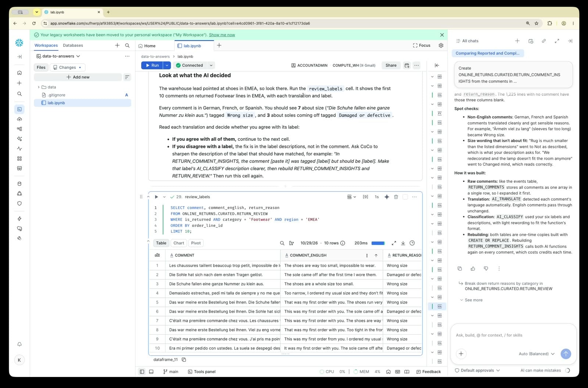Open notebook settings gear

[x=441, y=46]
